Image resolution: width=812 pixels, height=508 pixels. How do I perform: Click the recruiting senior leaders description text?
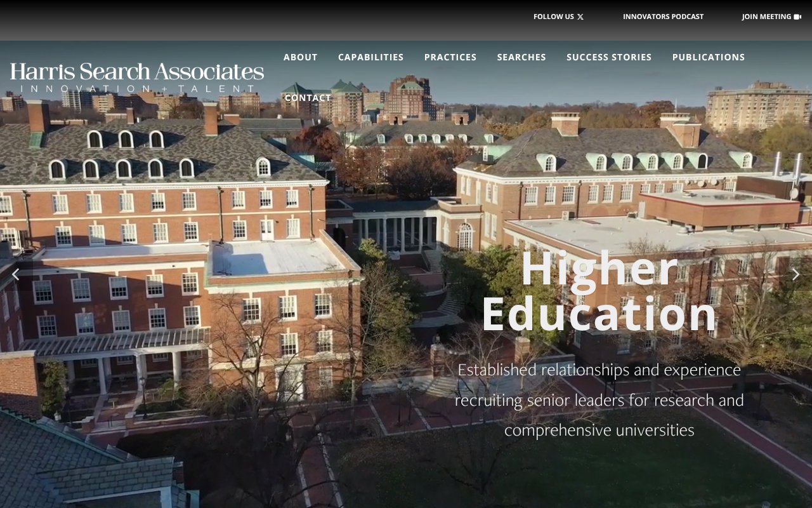(x=599, y=400)
